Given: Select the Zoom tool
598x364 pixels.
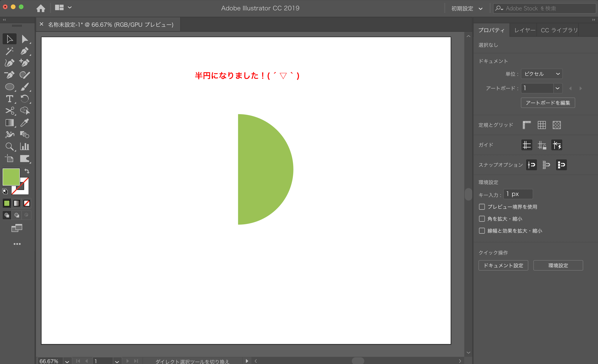Looking at the screenshot, I should (9, 146).
